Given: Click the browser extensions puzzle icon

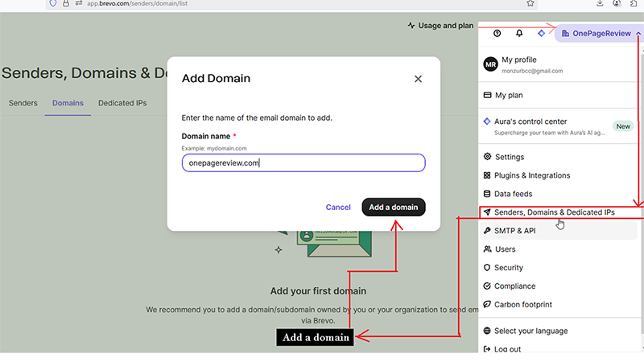Looking at the screenshot, I should pyautogui.click(x=634, y=4).
